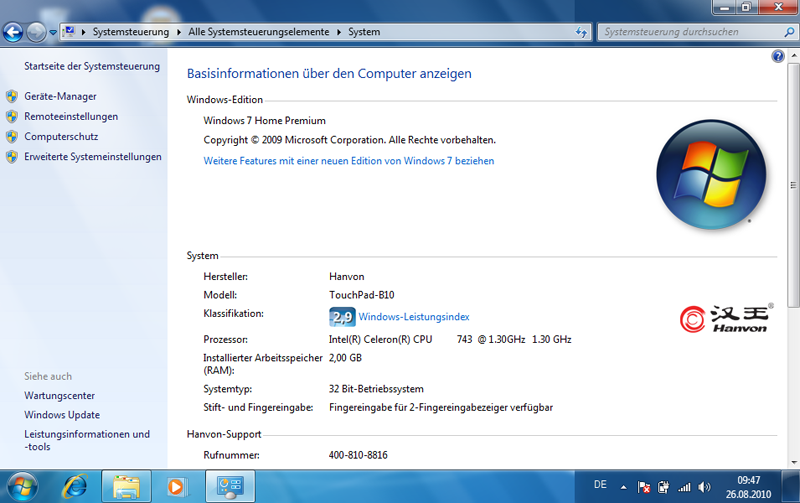Click the Basisinformationen über den Computer heading

click(329, 74)
